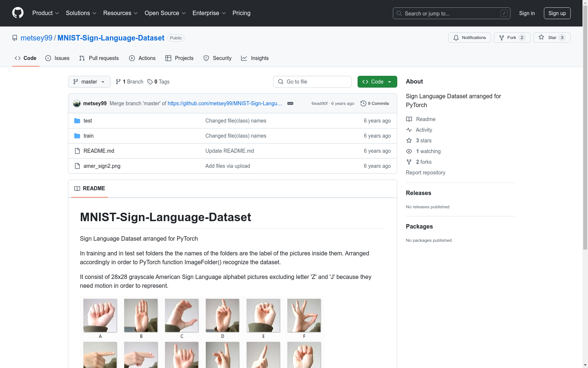The image size is (588, 368).
Task: Select the branch icon beside 1 Branch
Action: tap(118, 82)
